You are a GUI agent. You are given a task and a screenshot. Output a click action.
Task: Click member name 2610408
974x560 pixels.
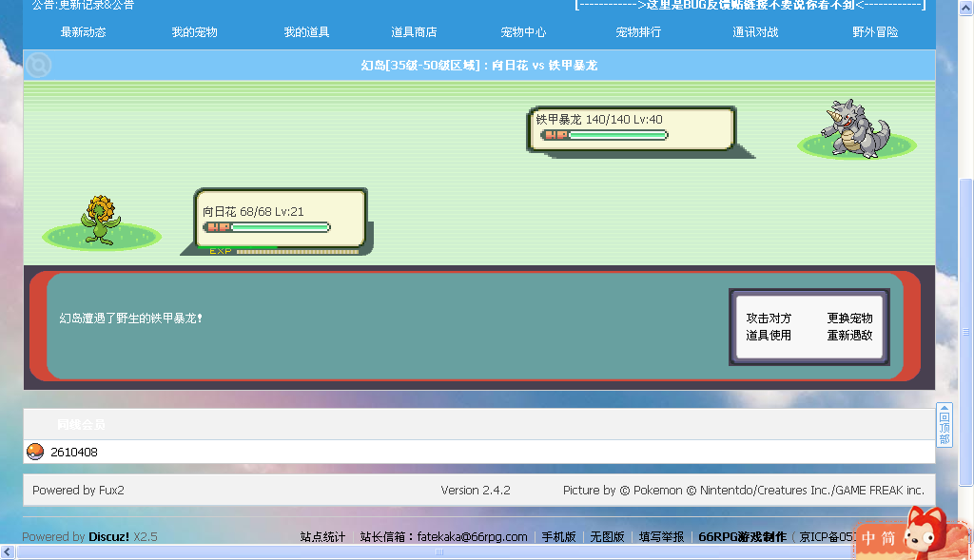point(74,452)
